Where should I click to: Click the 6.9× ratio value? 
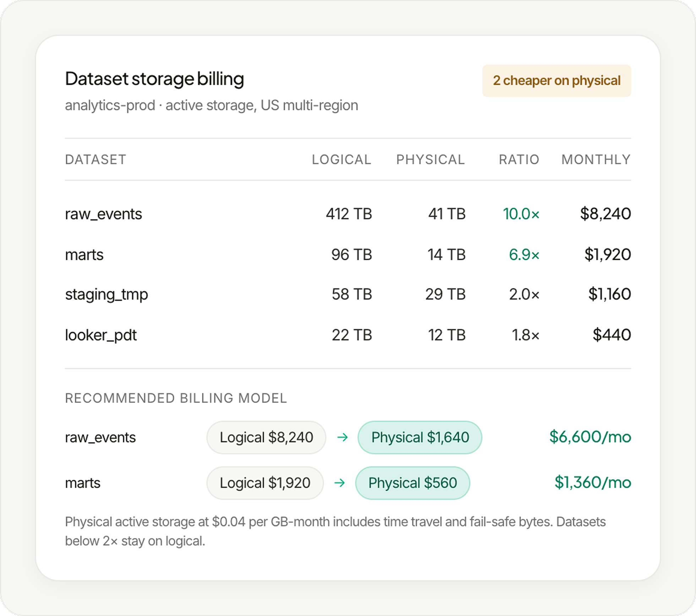coord(524,255)
